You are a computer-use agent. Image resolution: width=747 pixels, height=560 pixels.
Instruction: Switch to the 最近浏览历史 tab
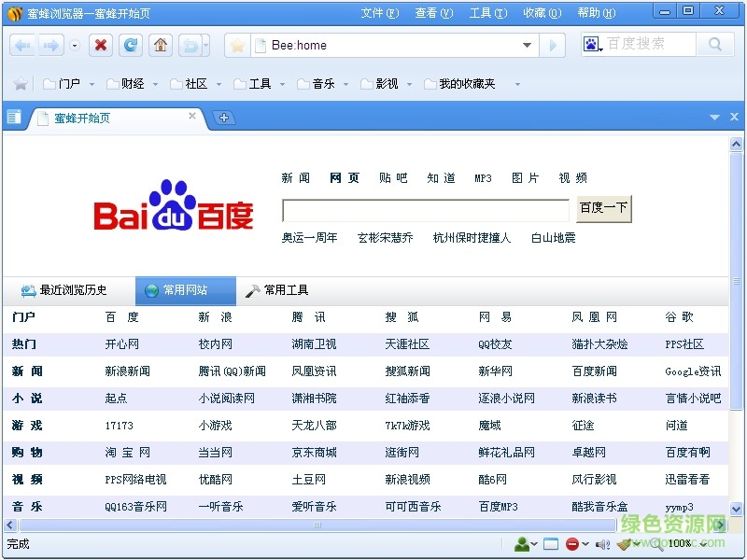click(x=65, y=289)
